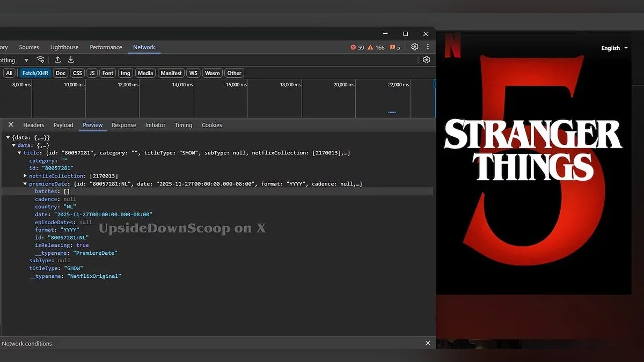Switch to the Response tab
Screen dimensions: 644x362
point(123,125)
